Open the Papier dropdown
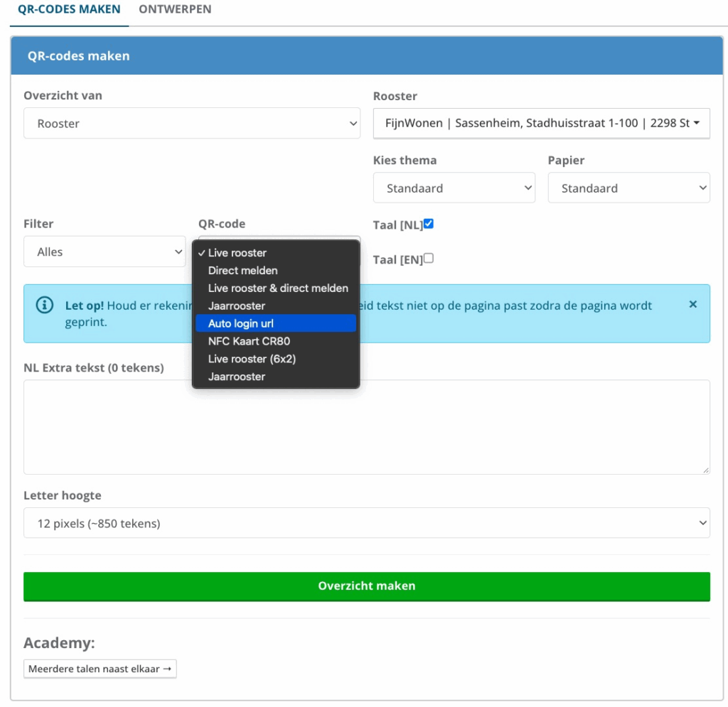Image resolution: width=728 pixels, height=707 pixels. tap(628, 188)
